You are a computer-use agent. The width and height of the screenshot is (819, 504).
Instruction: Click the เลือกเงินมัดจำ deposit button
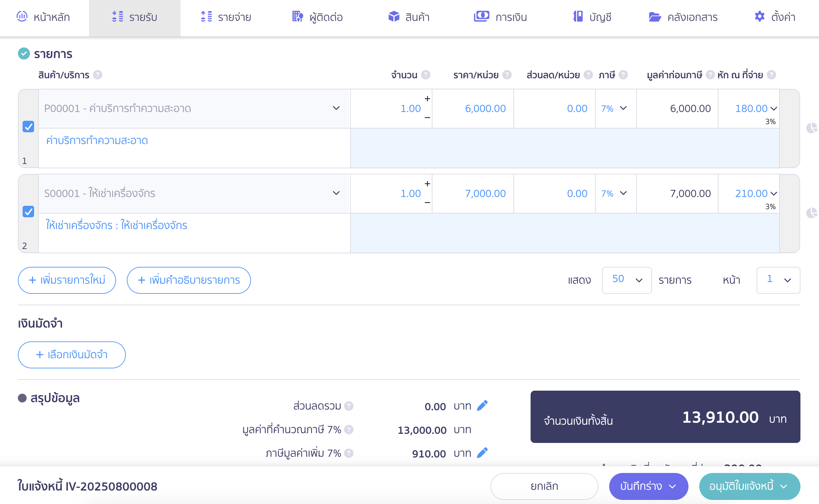(x=72, y=355)
